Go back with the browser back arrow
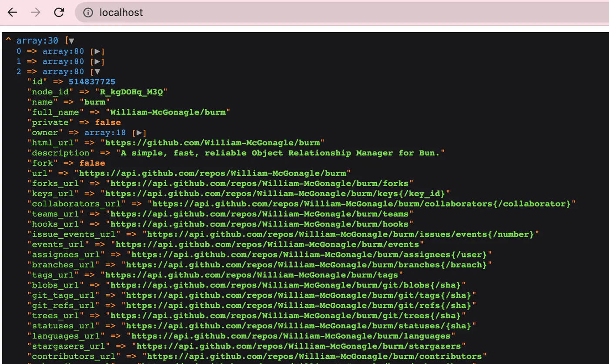Image resolution: width=609 pixels, height=364 pixels. pyautogui.click(x=12, y=13)
